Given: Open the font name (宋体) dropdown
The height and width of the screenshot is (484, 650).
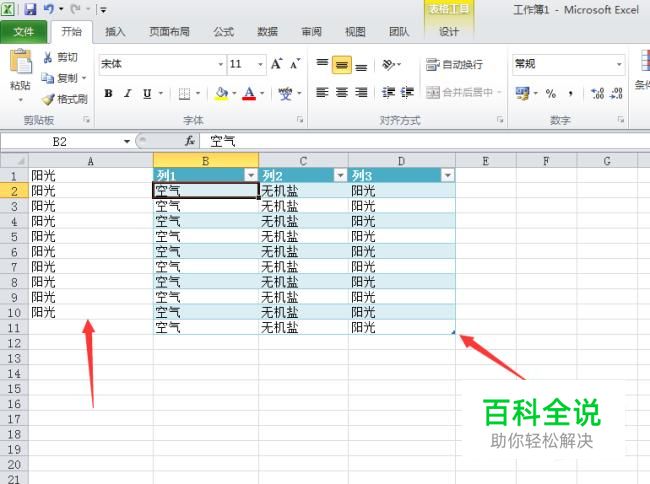Looking at the screenshot, I should tap(221, 64).
